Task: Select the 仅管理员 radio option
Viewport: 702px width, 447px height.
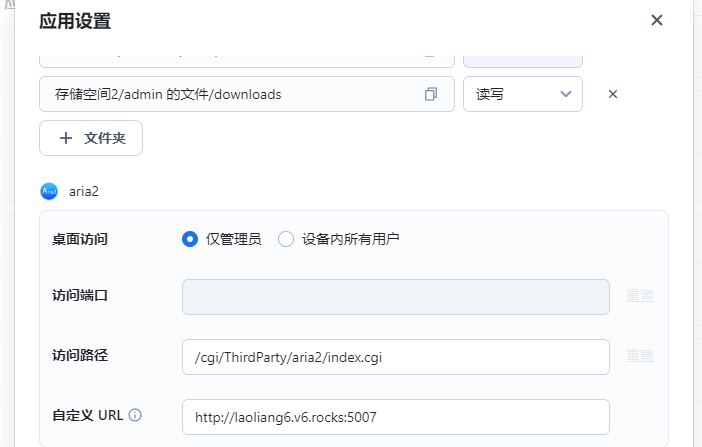Action: coord(190,239)
